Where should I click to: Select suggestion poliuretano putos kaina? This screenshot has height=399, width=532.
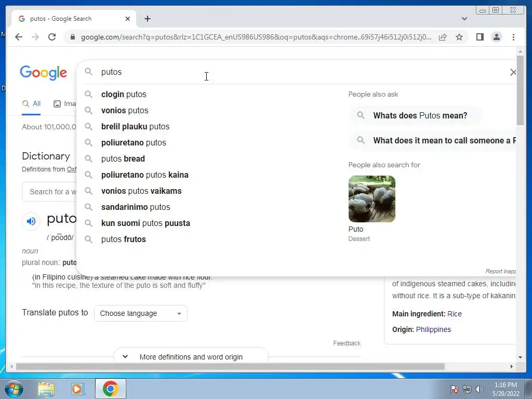coord(144,175)
